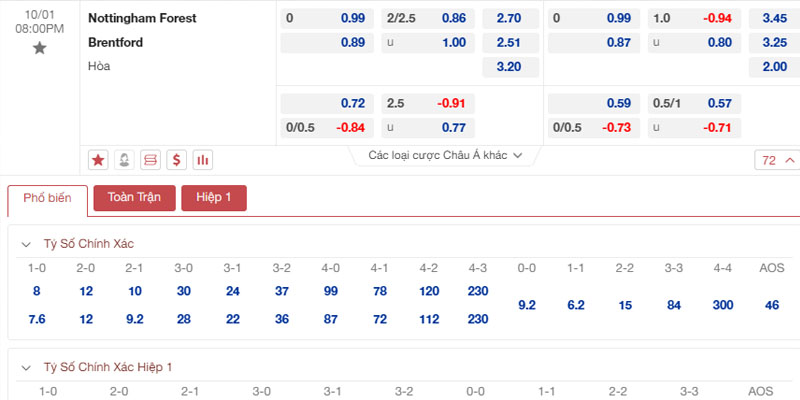The width and height of the screenshot is (800, 400).
Task: Select 0/0.5 handicap odds -0.84
Action: pos(327,128)
